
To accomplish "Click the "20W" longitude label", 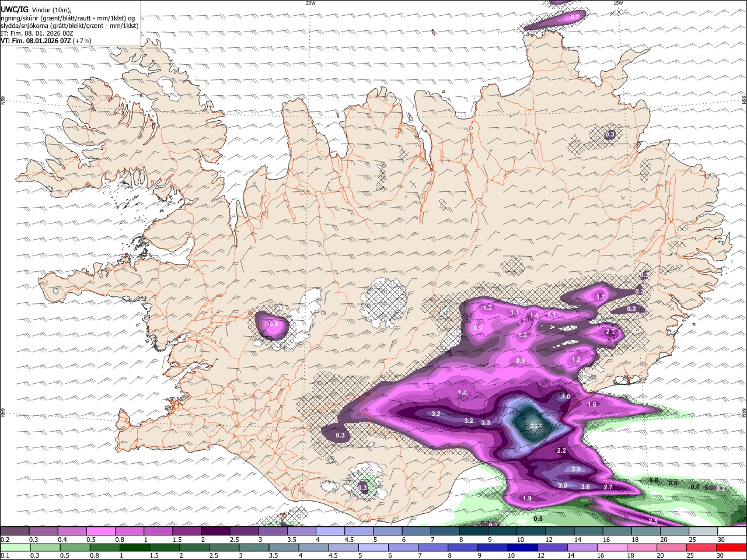I will (310, 3).
